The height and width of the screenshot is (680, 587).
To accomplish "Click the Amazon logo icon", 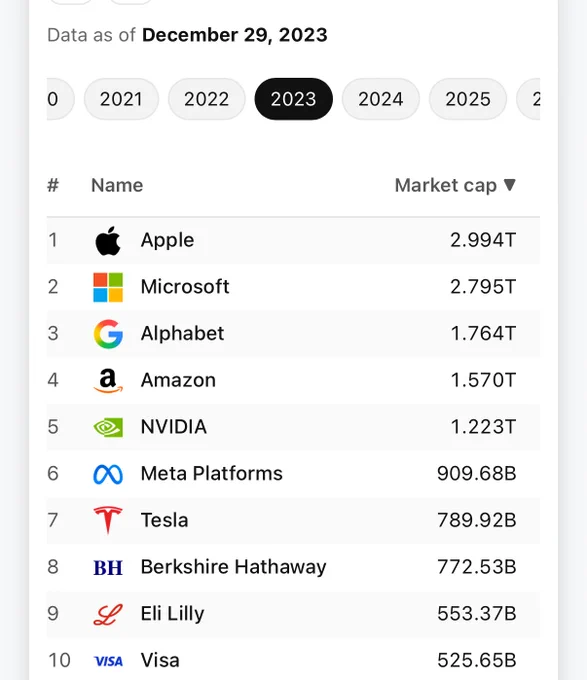I will click(108, 381).
